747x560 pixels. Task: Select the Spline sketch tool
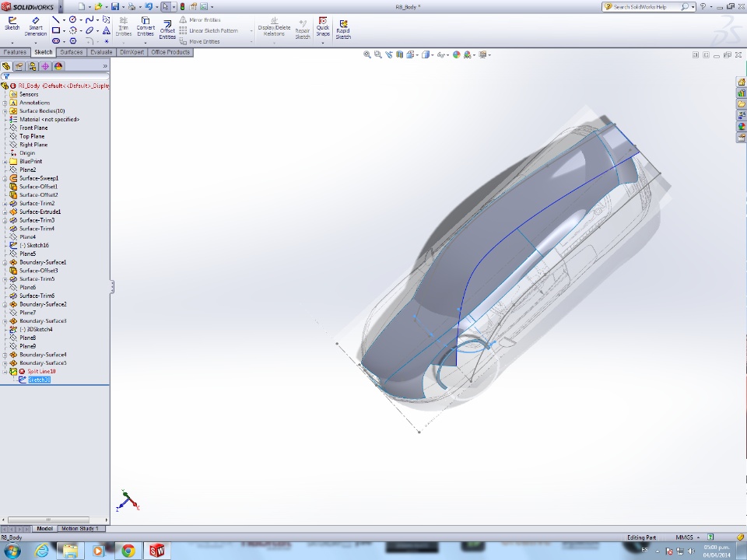[89, 19]
